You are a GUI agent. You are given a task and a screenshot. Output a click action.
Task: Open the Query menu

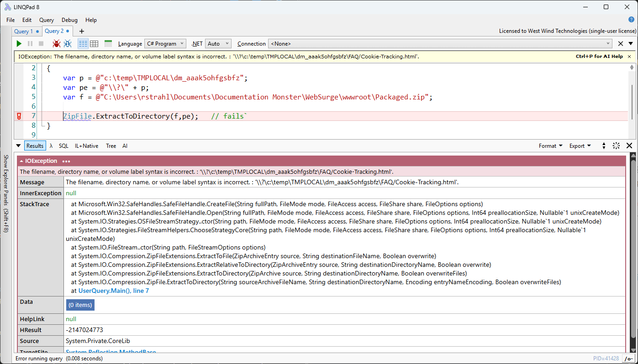[47, 20]
